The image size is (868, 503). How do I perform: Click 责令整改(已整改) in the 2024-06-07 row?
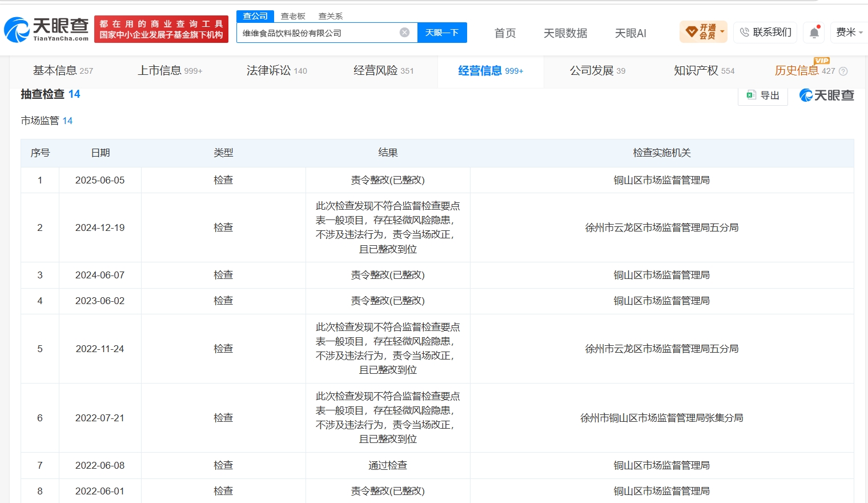pos(388,275)
